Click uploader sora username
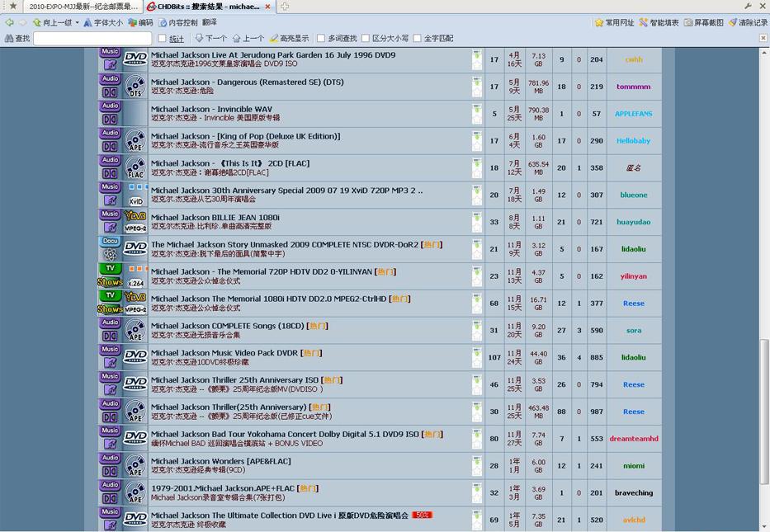 634,330
